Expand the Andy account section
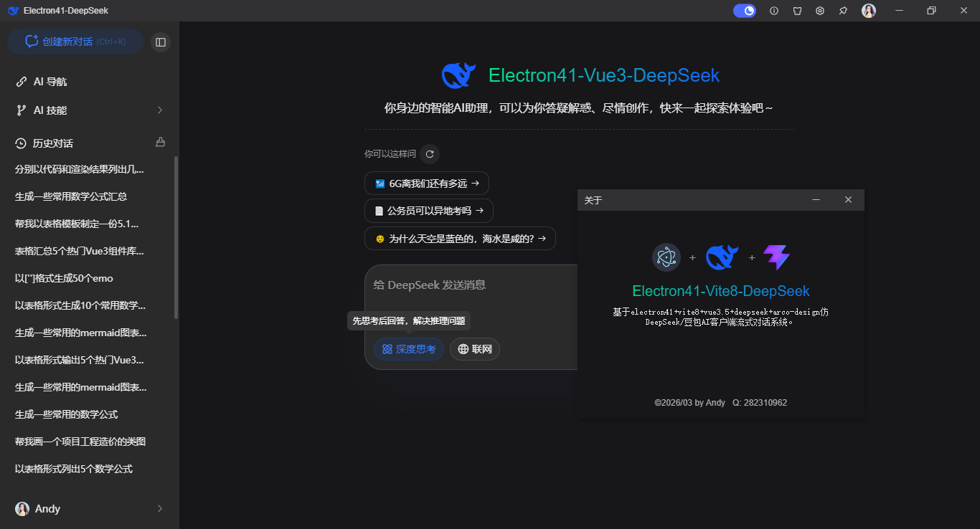 point(159,509)
